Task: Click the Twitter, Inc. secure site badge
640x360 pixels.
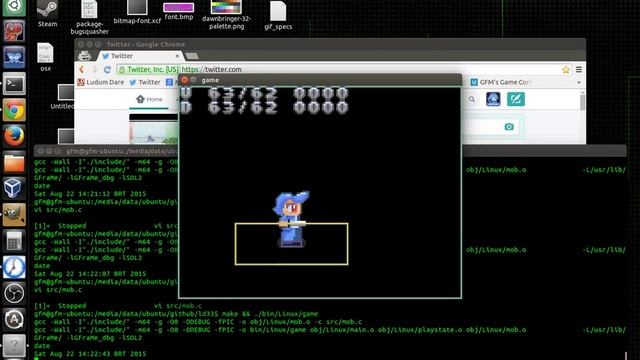Action: [x=149, y=69]
